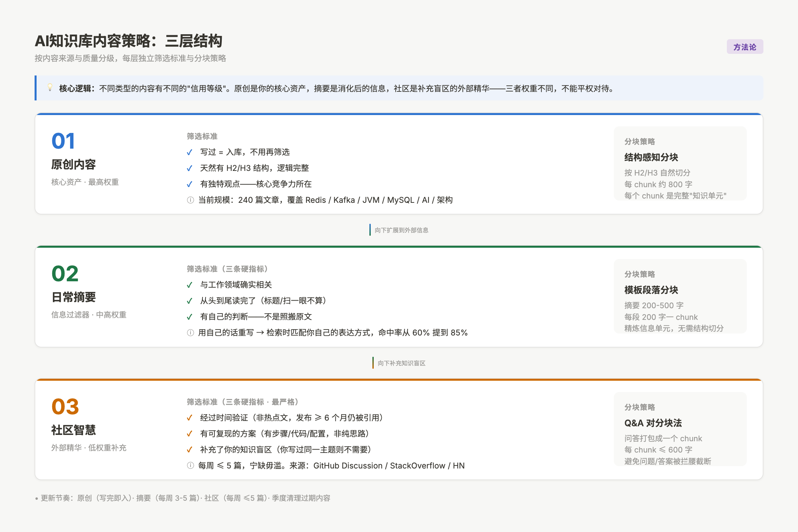Screen dimensions: 798x532
Task: Click checkmark beside 有可复现的方案
Action: 190,434
